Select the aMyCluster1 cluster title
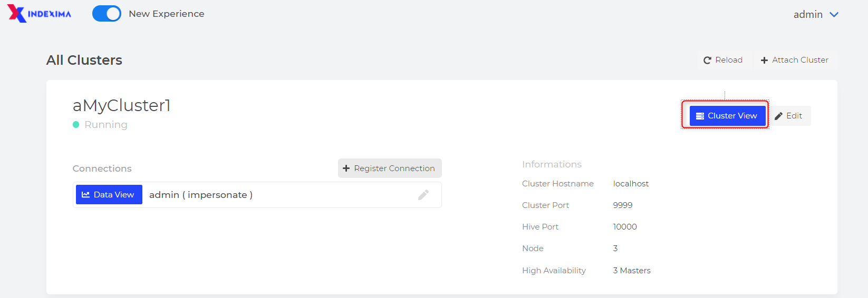Screen dimensions: 868x298 (122, 105)
